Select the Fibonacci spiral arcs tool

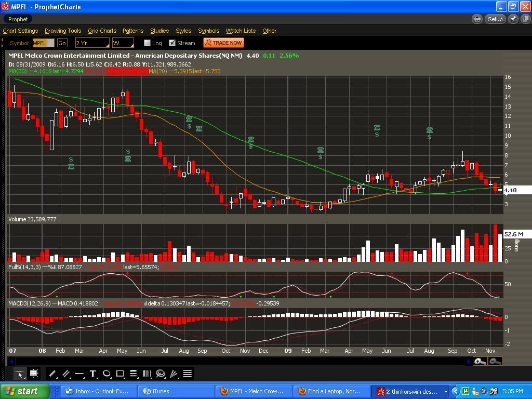click(161, 374)
